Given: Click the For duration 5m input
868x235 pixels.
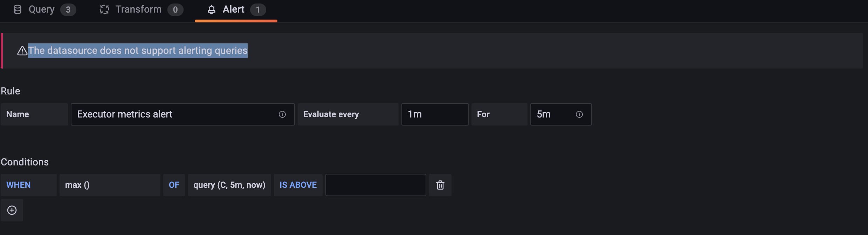Looking at the screenshot, I should 561,114.
